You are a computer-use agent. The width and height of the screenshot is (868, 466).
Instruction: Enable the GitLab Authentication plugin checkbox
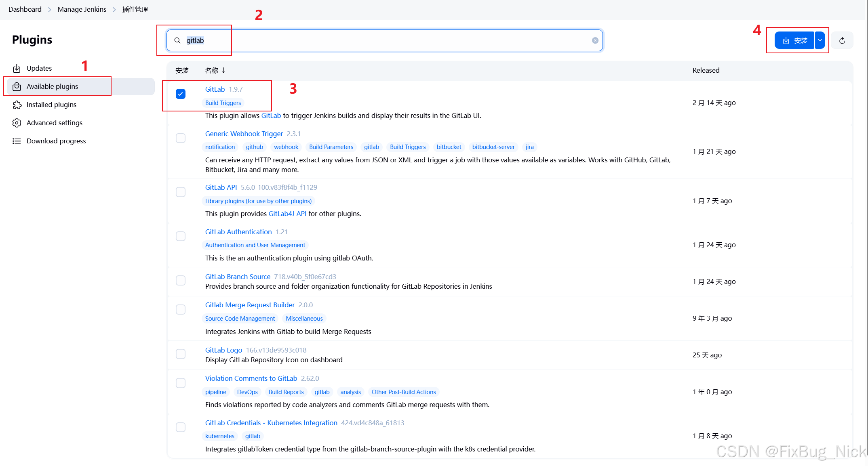click(181, 236)
